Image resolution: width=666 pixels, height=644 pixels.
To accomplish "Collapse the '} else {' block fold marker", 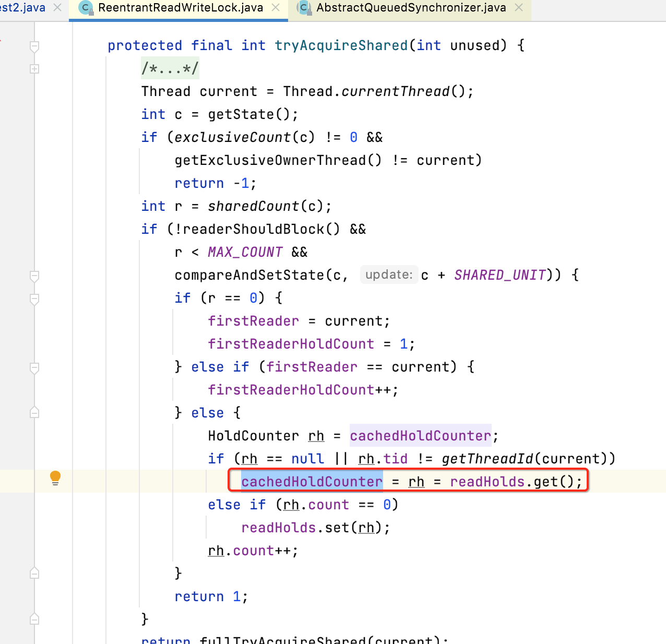I will pyautogui.click(x=34, y=412).
